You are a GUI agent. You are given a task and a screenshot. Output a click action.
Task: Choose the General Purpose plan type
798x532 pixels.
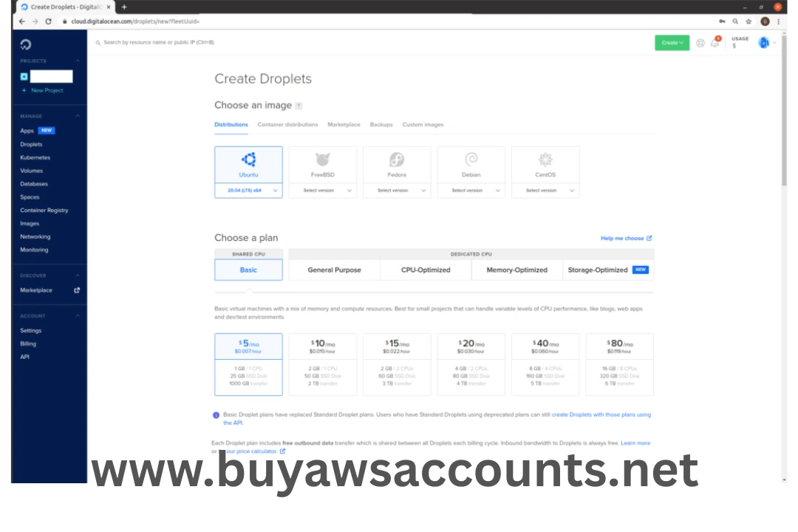(x=335, y=270)
